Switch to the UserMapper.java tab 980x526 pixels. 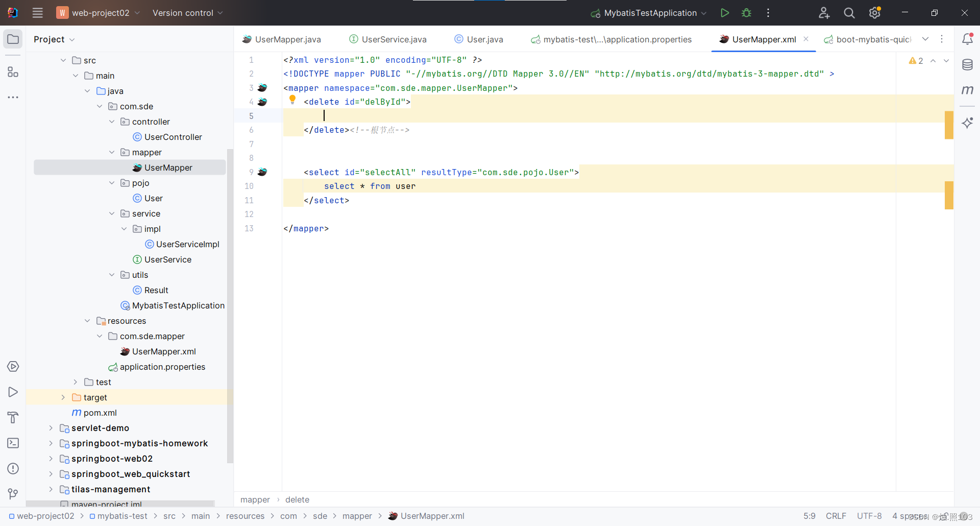coord(282,39)
